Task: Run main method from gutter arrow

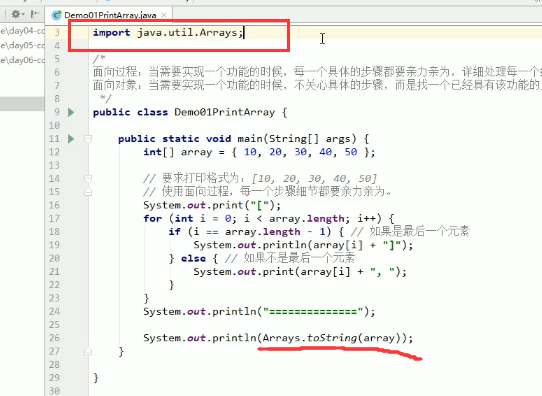Action: [71, 139]
